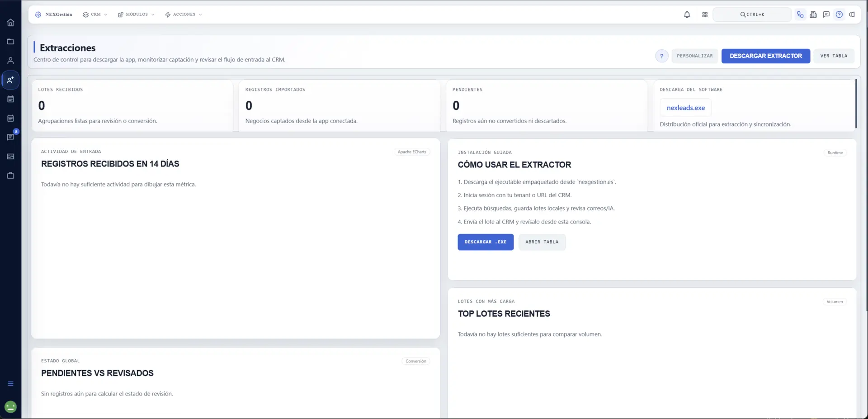
Task: Open the folder icon in the sidebar
Action: 10,42
